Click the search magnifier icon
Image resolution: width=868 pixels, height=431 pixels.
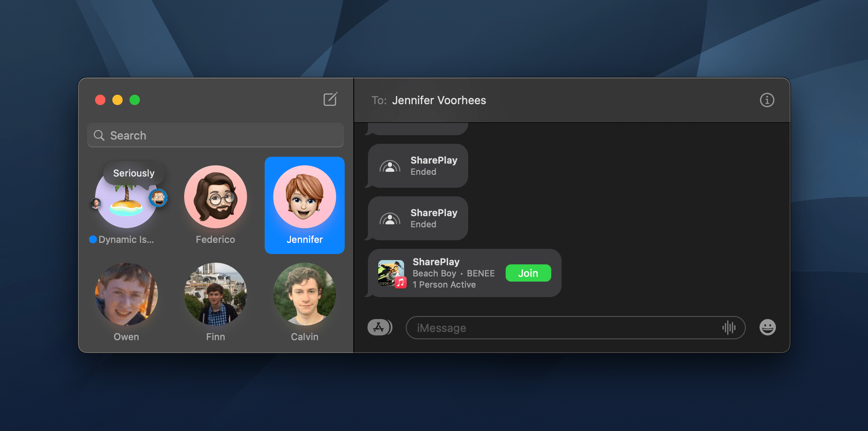point(99,135)
